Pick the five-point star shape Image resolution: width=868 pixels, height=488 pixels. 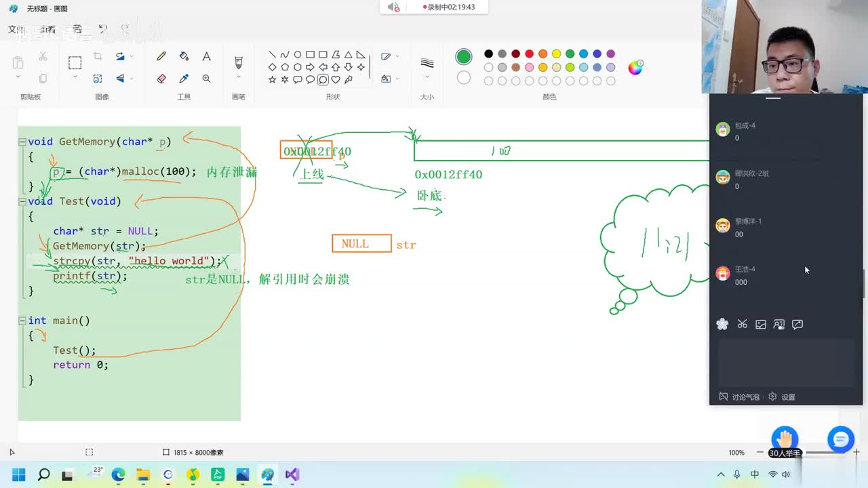[272, 79]
